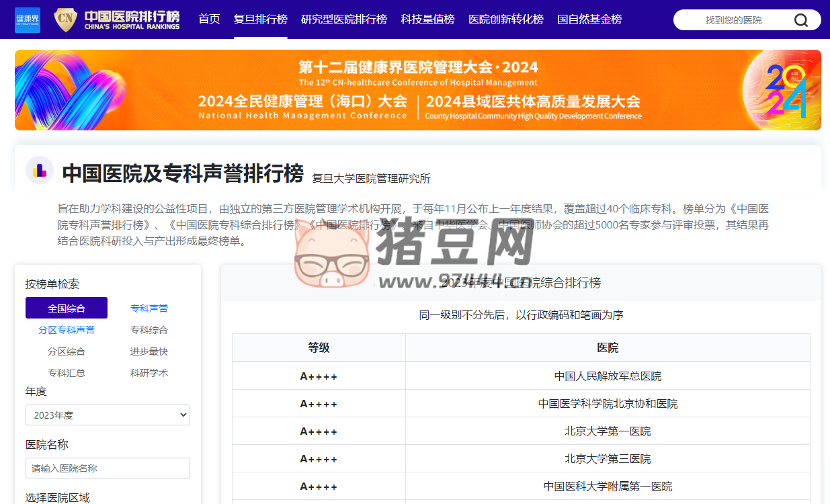The height and width of the screenshot is (504, 830).
Task: Click the 健康界 logo icon
Action: pyautogui.click(x=28, y=19)
